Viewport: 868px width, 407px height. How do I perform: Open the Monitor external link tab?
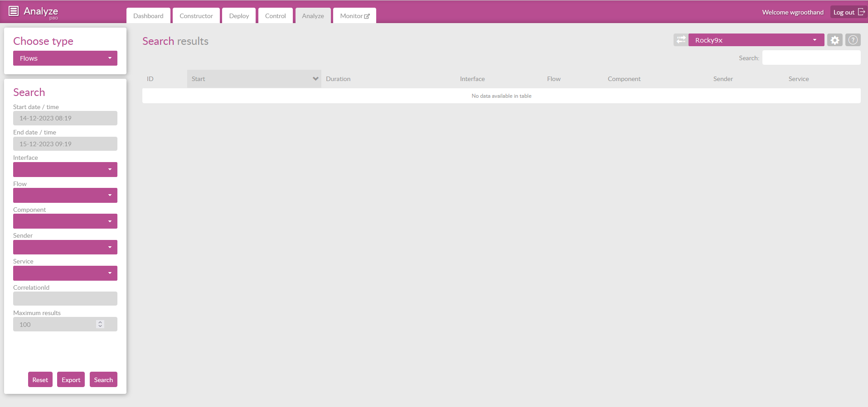click(x=354, y=16)
